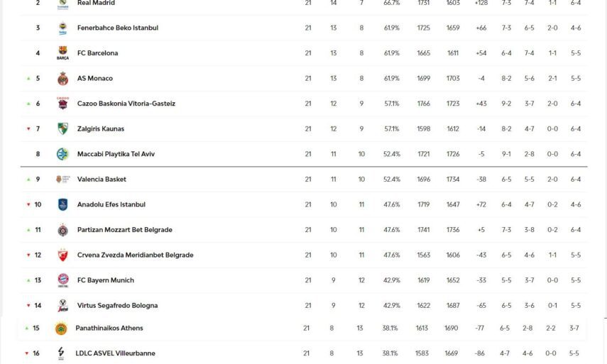Screen dimensions: 607x364
Task: Click the AS Monaco team logo
Action: pyautogui.click(x=62, y=79)
